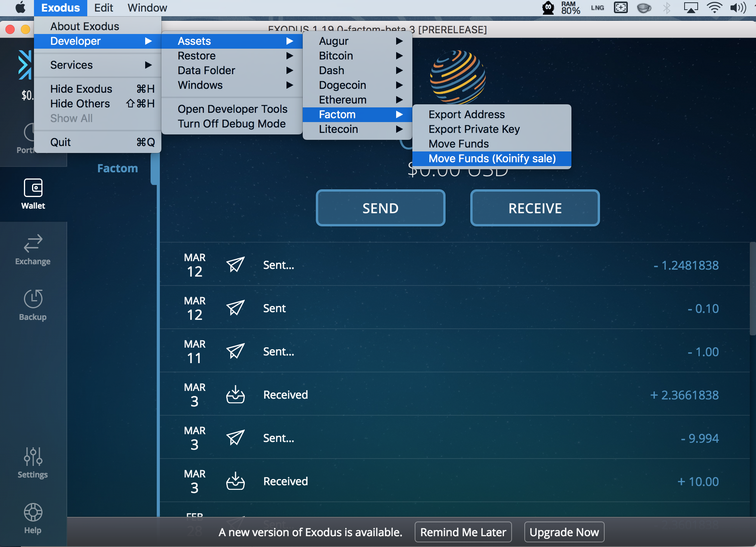756x547 pixels.
Task: Choose About Exodus
Action: (98, 26)
